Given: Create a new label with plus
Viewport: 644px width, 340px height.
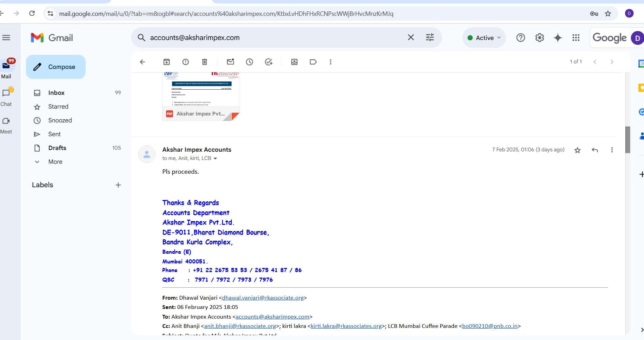Looking at the screenshot, I should click(118, 185).
